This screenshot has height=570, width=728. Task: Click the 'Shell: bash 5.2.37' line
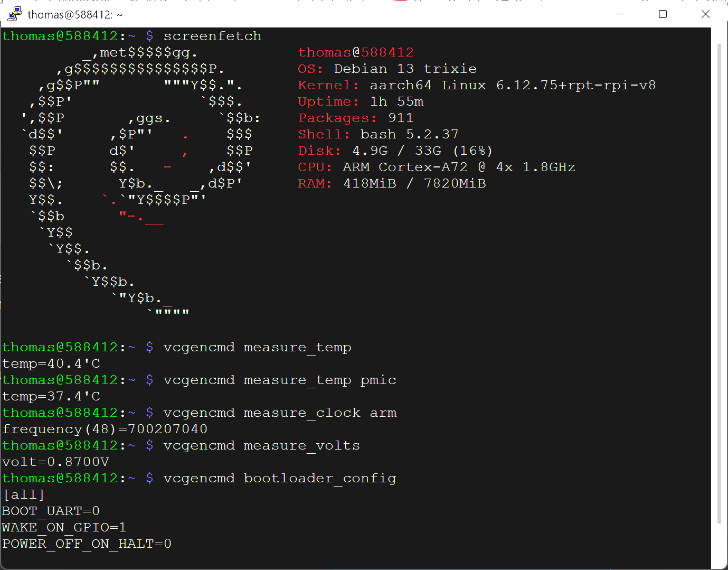[378, 134]
